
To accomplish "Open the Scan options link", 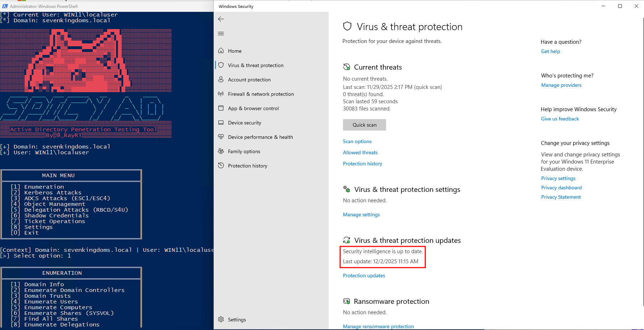I will (357, 141).
